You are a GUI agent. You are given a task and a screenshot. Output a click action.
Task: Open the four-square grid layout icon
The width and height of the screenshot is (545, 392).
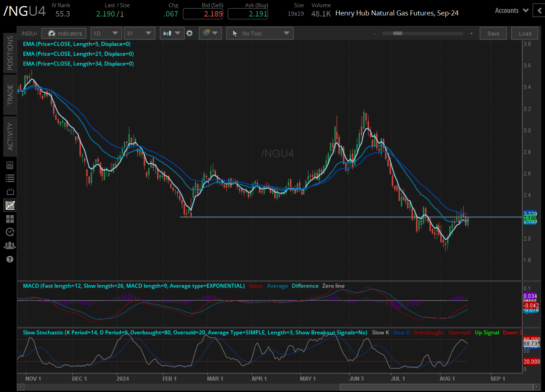[x=10, y=219]
